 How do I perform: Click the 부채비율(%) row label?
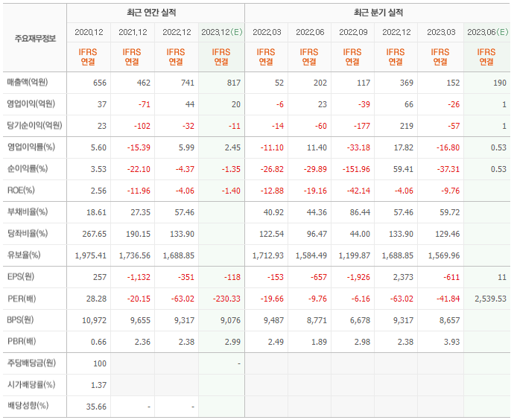coord(28,212)
